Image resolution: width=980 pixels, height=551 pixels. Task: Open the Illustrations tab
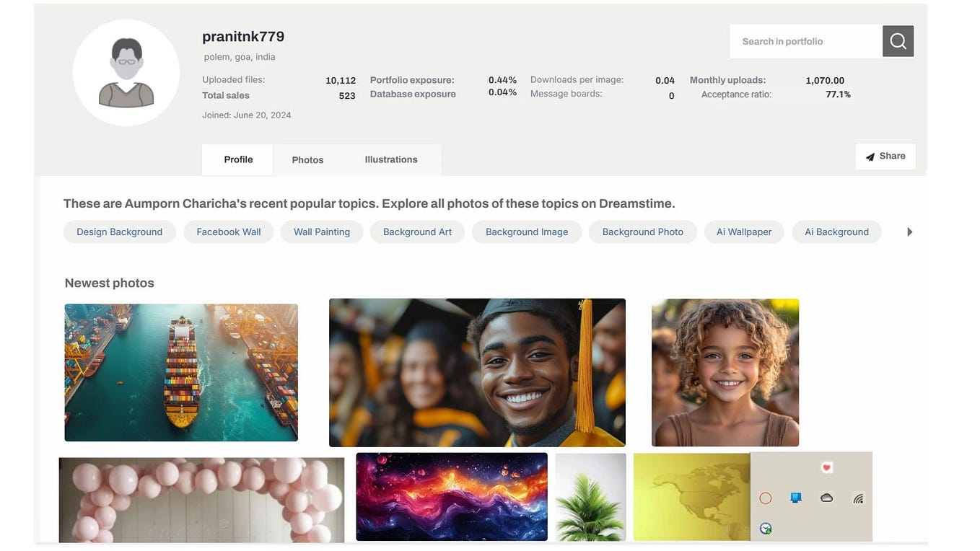[x=391, y=159]
